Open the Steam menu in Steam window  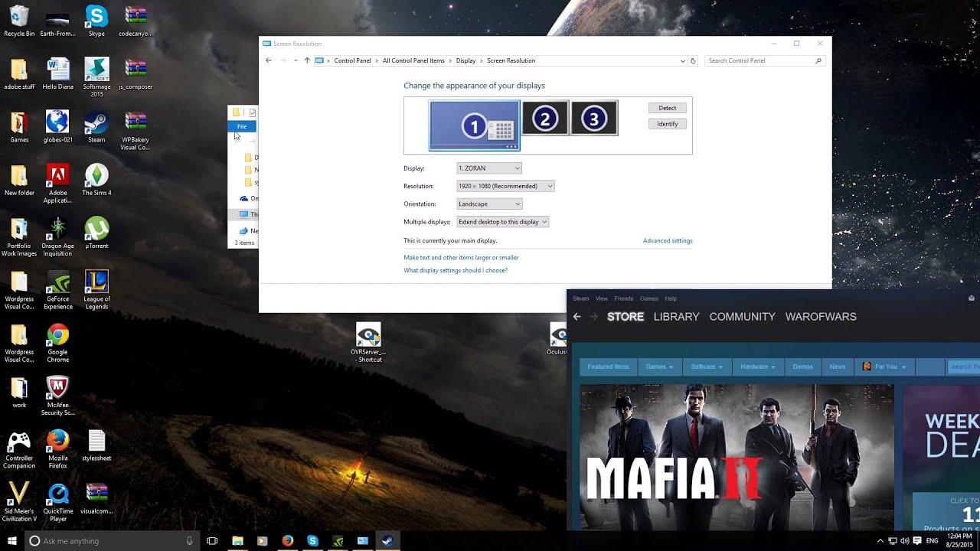click(x=581, y=298)
